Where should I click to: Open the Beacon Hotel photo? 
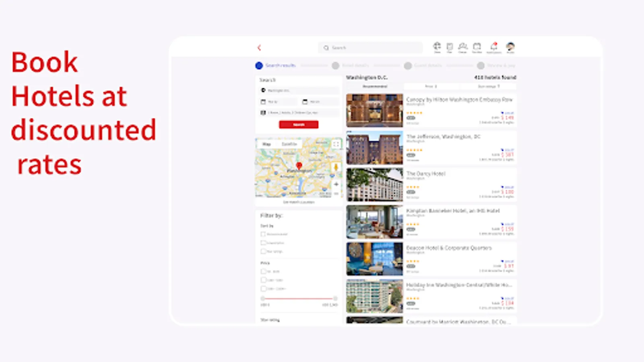[374, 259]
